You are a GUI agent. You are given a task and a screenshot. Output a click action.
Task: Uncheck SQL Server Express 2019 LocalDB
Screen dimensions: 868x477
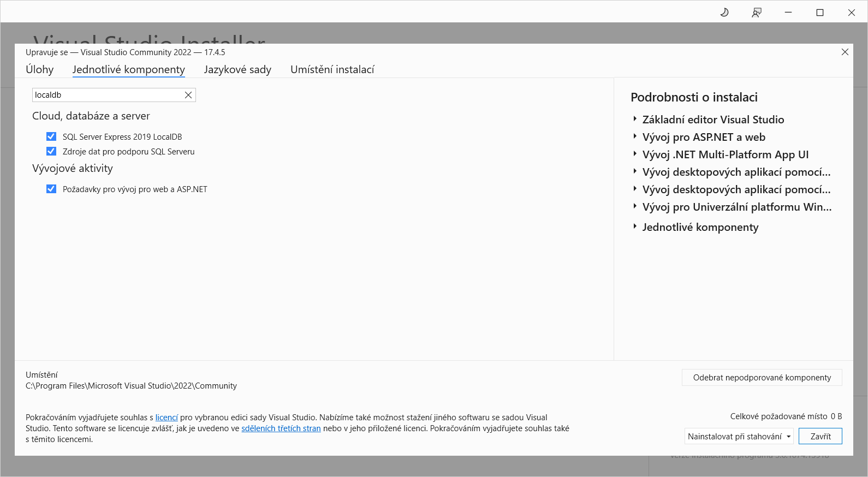click(51, 136)
